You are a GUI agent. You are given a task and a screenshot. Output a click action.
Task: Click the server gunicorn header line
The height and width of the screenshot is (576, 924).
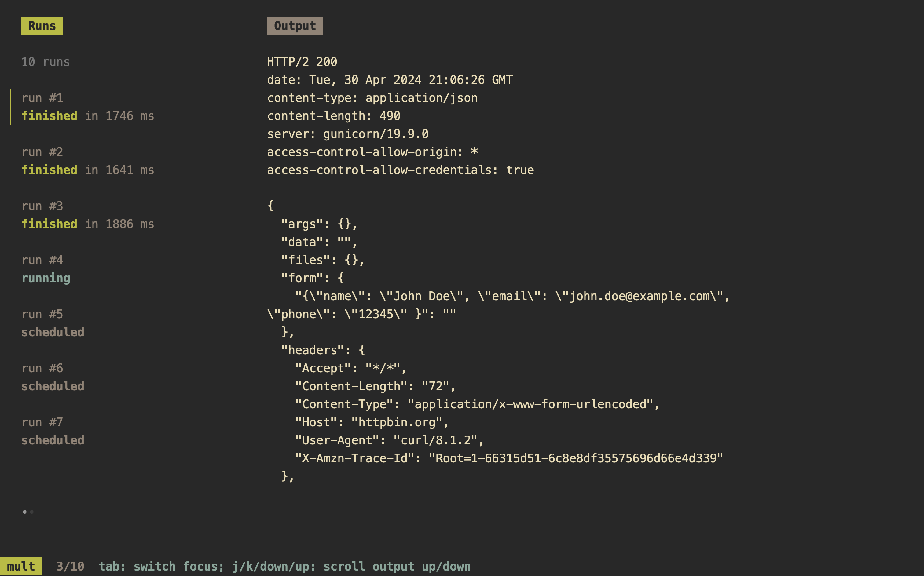tap(347, 134)
